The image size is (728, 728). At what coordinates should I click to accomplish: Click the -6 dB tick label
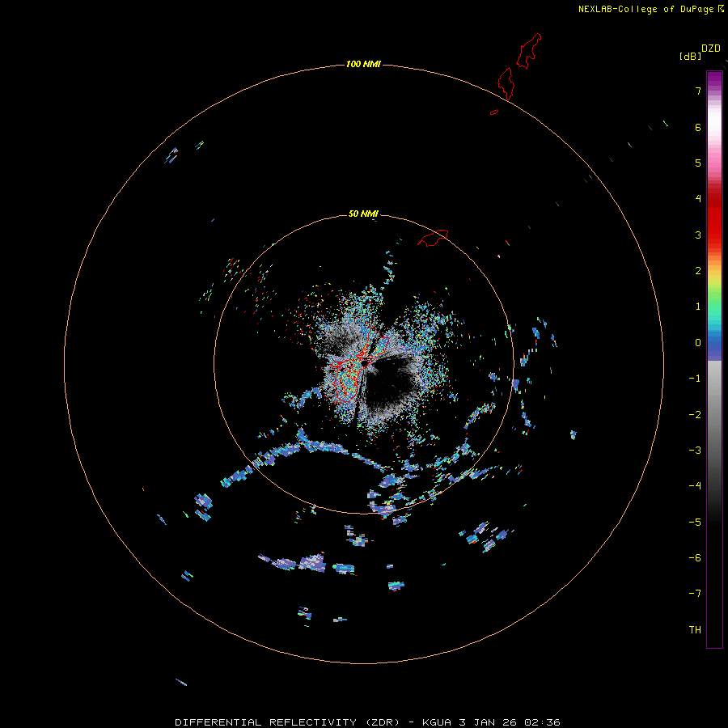[695, 558]
